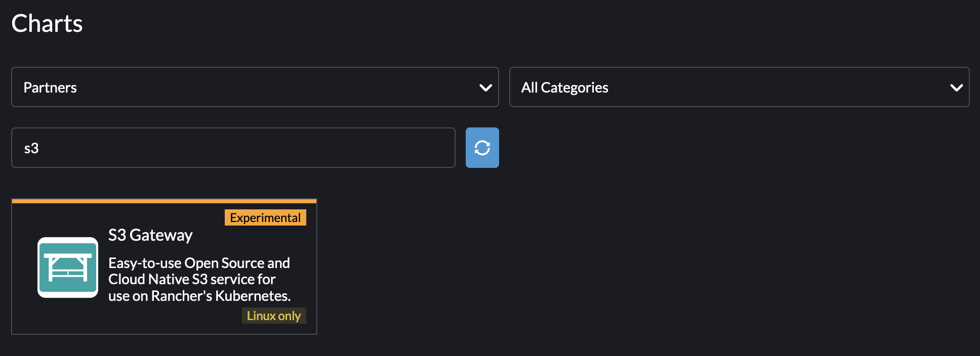
Task: Open the S3 Gateway chart title
Action: pos(150,235)
